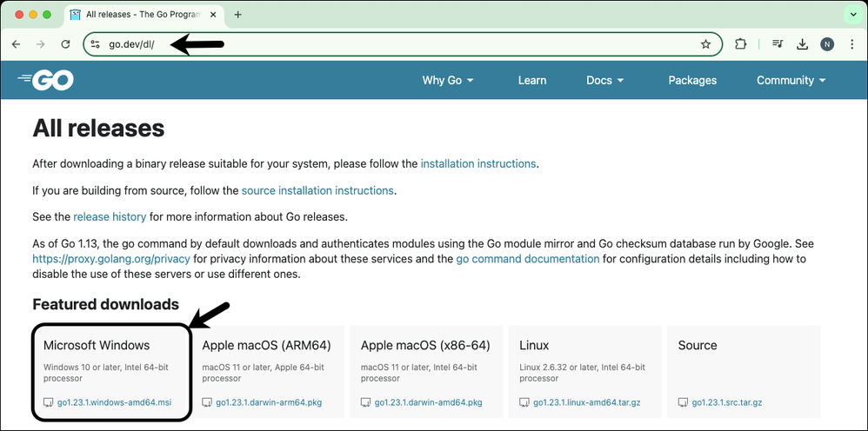Open the Packages navigation item
The width and height of the screenshot is (868, 431).
(x=692, y=80)
